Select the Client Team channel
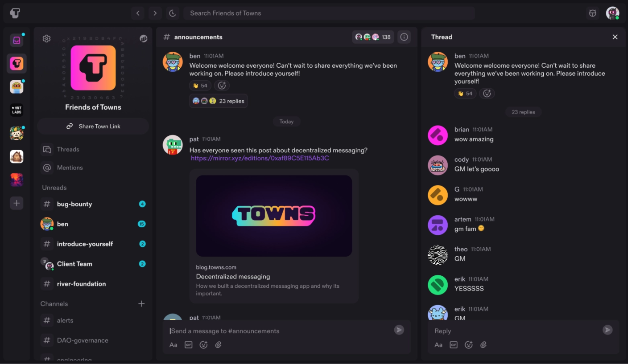 [74, 264]
